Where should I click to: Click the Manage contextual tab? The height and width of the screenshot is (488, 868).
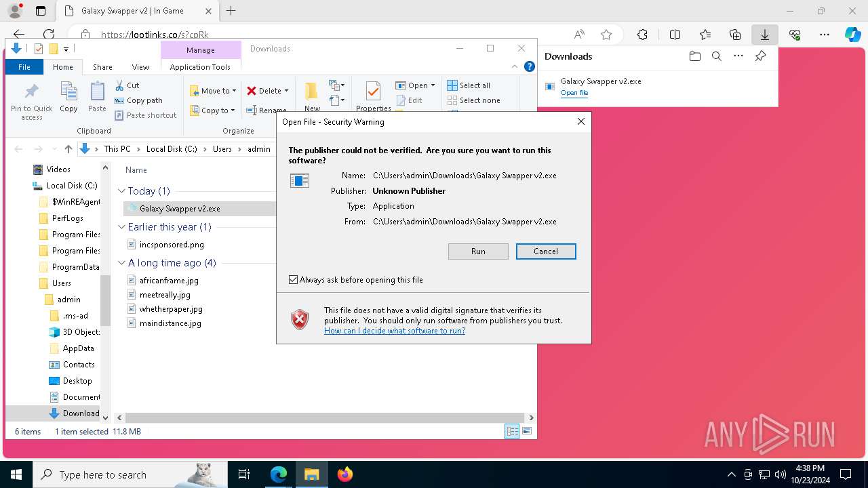[x=201, y=50]
